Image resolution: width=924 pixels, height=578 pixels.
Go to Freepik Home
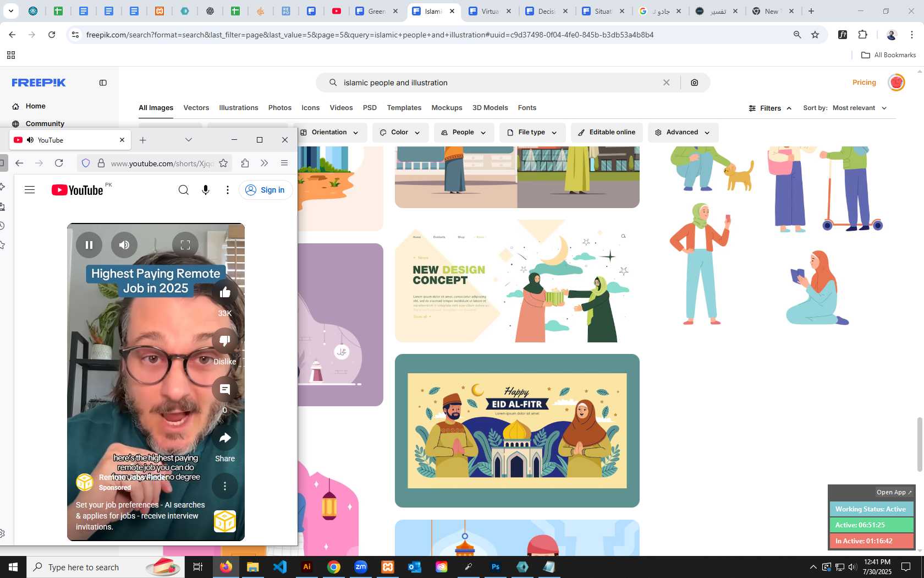[x=36, y=106]
